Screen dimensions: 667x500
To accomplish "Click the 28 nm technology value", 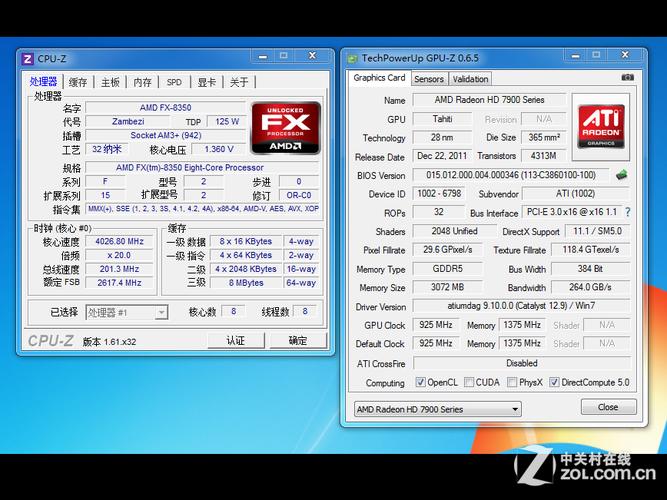I will point(442,137).
